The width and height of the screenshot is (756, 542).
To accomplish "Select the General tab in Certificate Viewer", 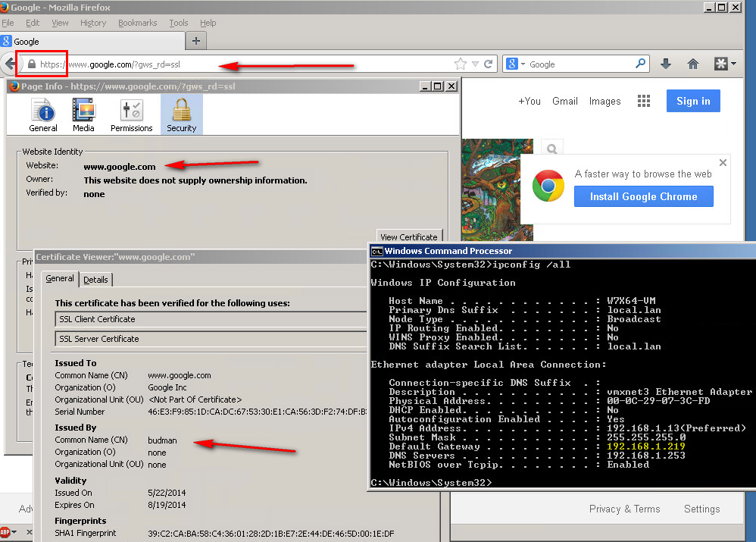I will 60,278.
